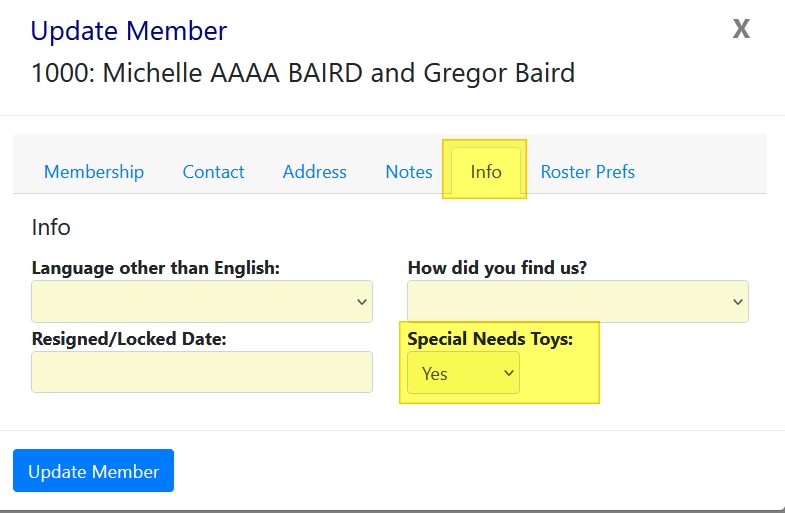Click the Resigned/Locked Date label
The width and height of the screenshot is (785, 513).
pyautogui.click(x=129, y=339)
